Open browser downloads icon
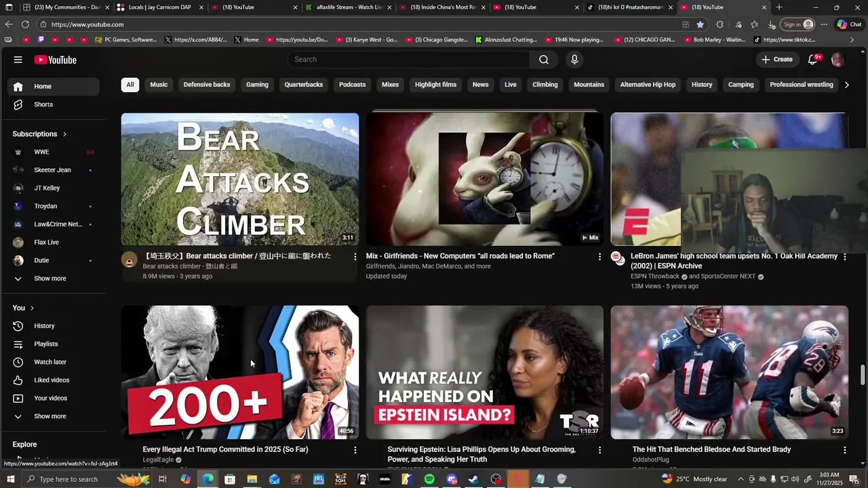The height and width of the screenshot is (488, 868). point(772,24)
